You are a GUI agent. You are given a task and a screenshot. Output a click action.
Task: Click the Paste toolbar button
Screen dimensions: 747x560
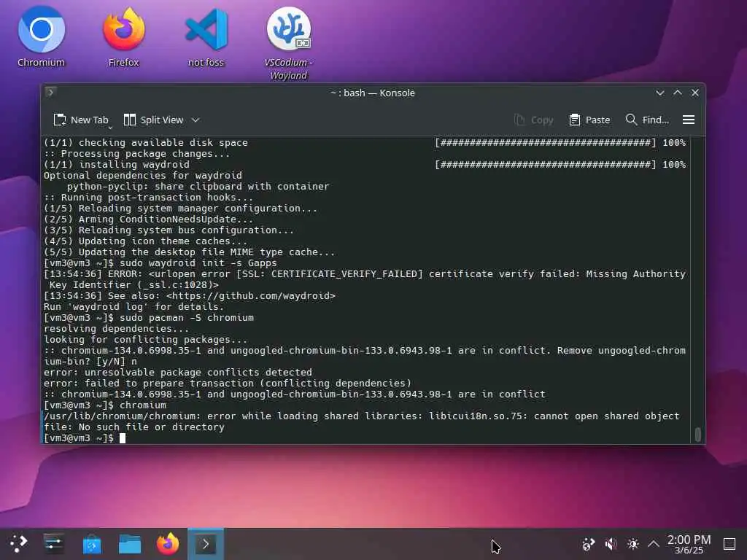click(x=589, y=120)
